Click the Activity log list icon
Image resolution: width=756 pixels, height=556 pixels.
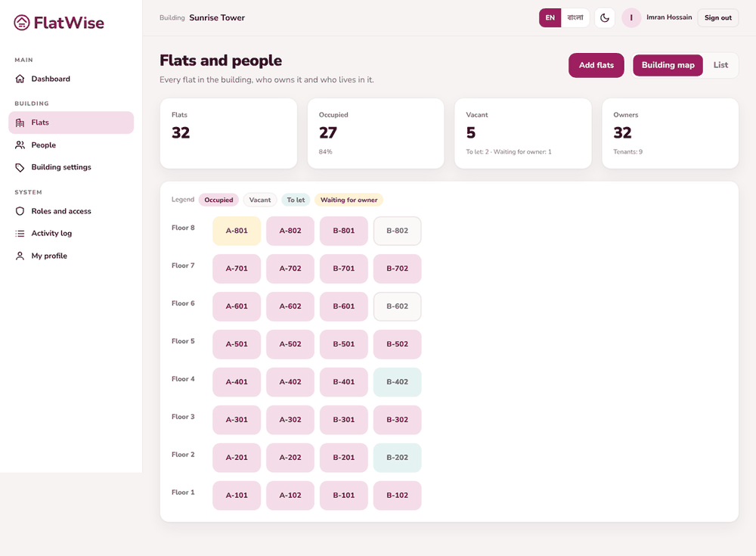coord(20,233)
